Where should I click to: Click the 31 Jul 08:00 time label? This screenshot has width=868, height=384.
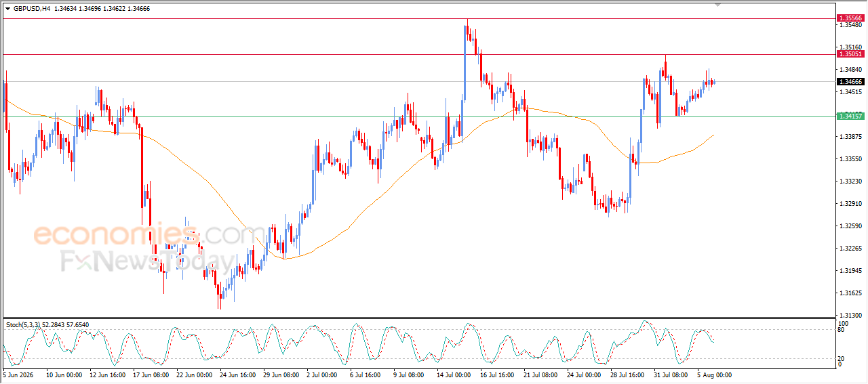coord(671,375)
